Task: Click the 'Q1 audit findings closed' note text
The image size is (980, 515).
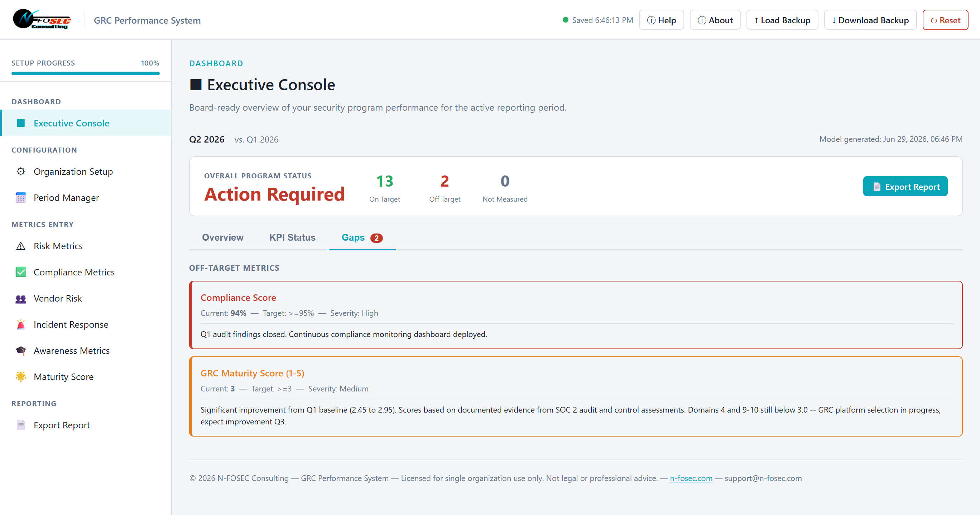Action: point(344,334)
